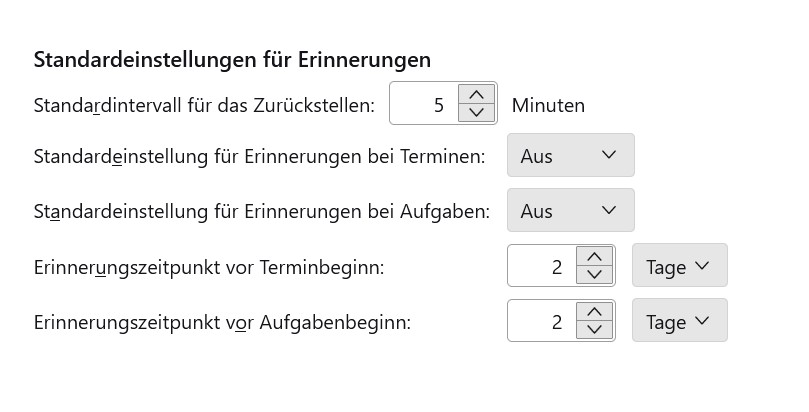Screen dimensions: 809x412
Task: Increase the Zurückstellen interval with the up arrow
Action: [476, 94]
